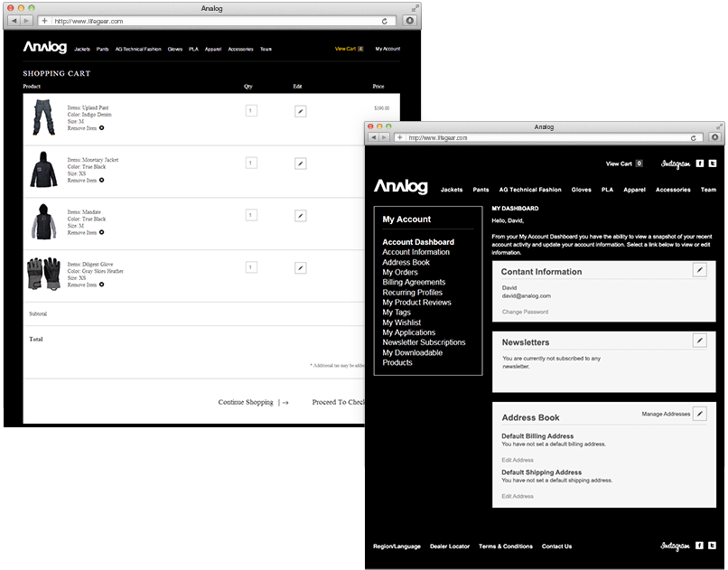Open Terms & Conditions in the footer
This screenshot has height=570, width=728.
pos(506,547)
